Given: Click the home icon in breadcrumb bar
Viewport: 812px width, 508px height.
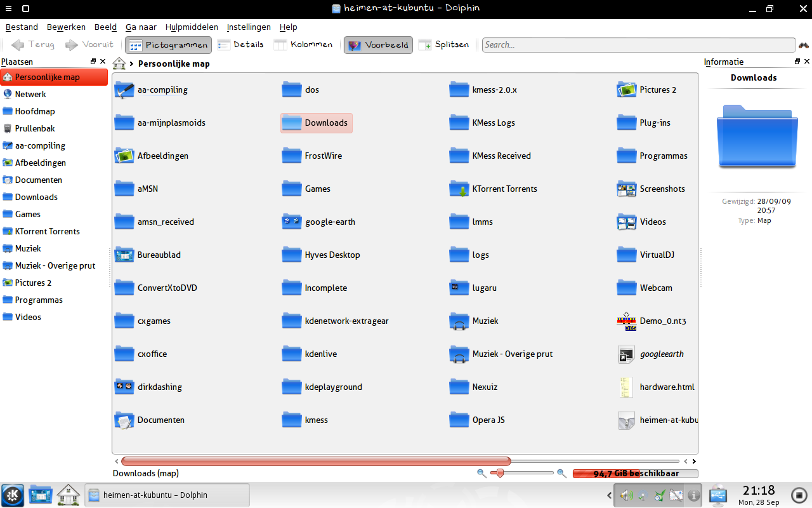Looking at the screenshot, I should [x=119, y=63].
